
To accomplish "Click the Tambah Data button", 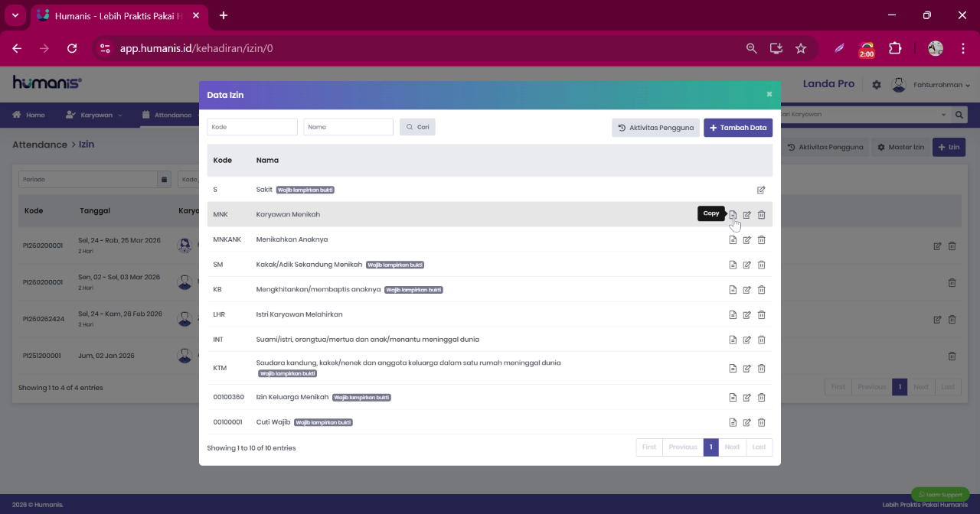I will point(738,128).
